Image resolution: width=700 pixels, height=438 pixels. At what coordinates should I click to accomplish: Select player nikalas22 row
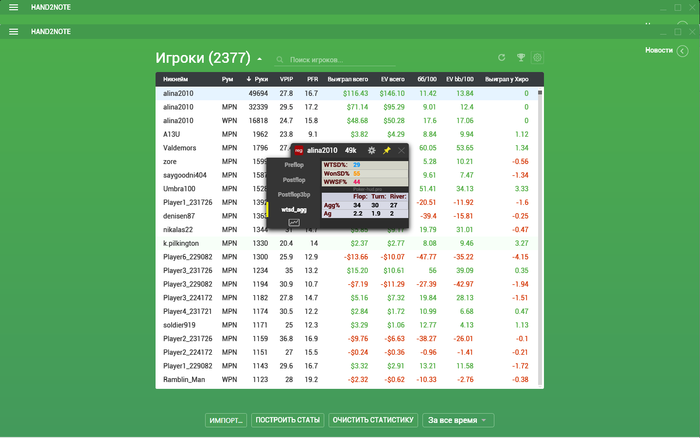(x=346, y=229)
